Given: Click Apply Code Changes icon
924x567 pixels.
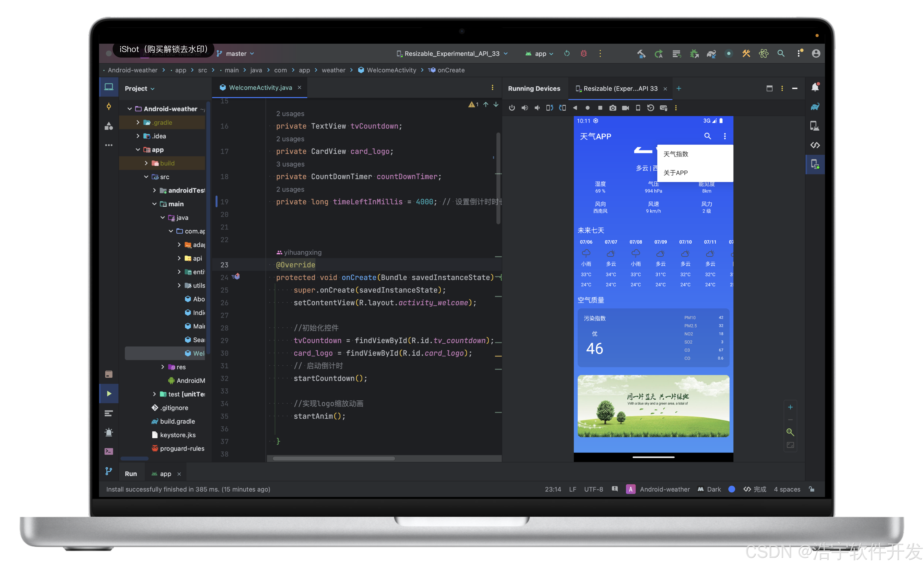Looking at the screenshot, I should 676,54.
